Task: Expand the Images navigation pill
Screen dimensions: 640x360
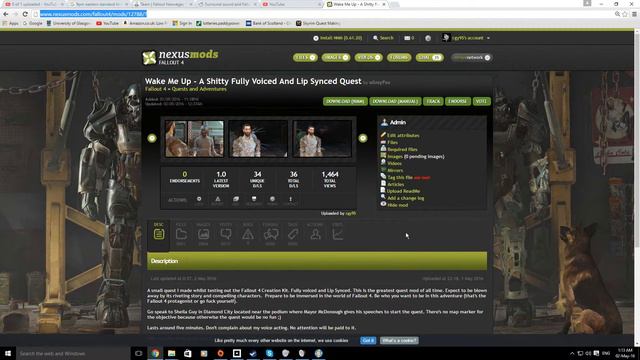Action: click(x=336, y=58)
